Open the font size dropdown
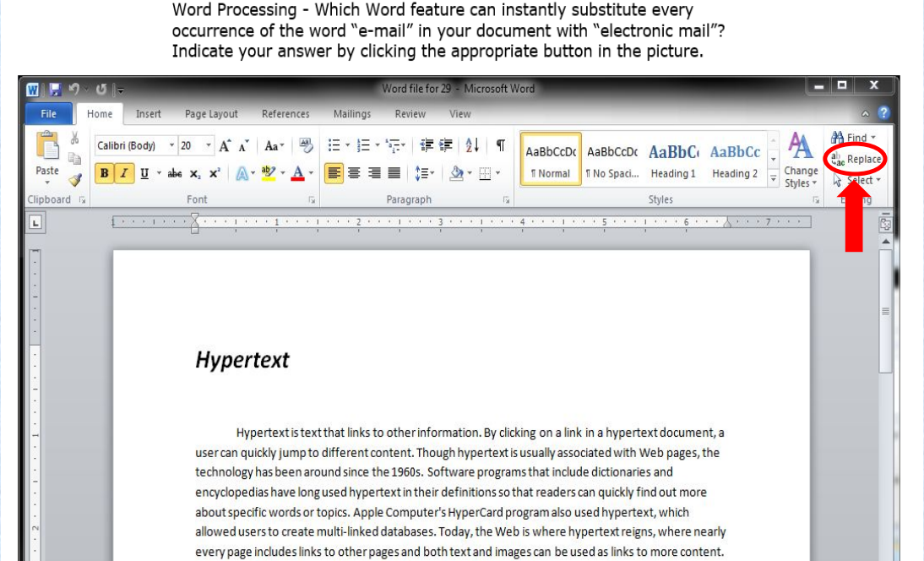The height and width of the screenshot is (561, 924). coord(208,145)
